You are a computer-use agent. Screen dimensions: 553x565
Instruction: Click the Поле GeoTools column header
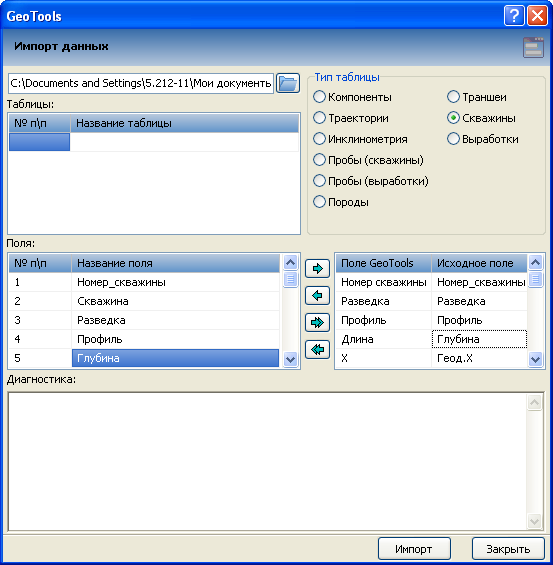(384, 263)
